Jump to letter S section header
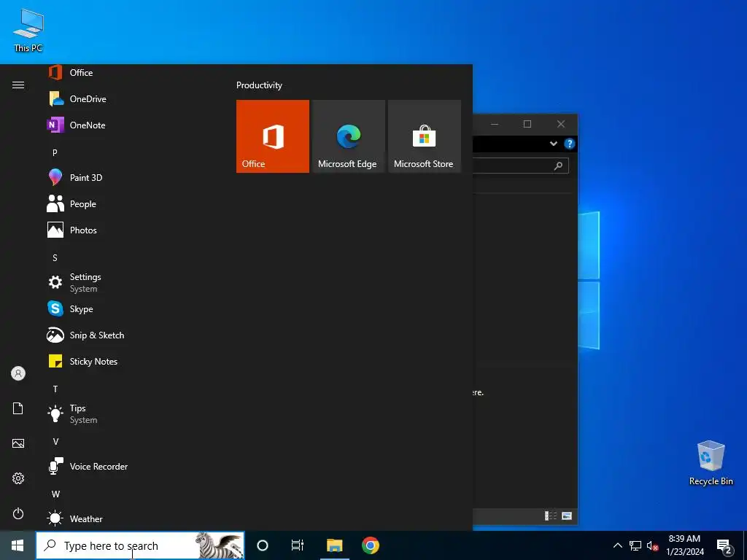The height and width of the screenshot is (560, 747). (x=55, y=257)
